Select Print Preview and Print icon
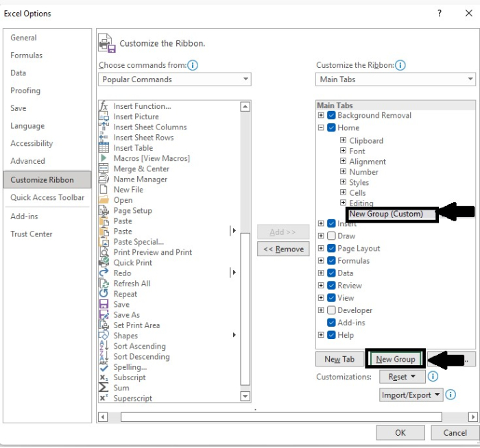Image resolution: width=480 pixels, height=448 pixels. (104, 252)
